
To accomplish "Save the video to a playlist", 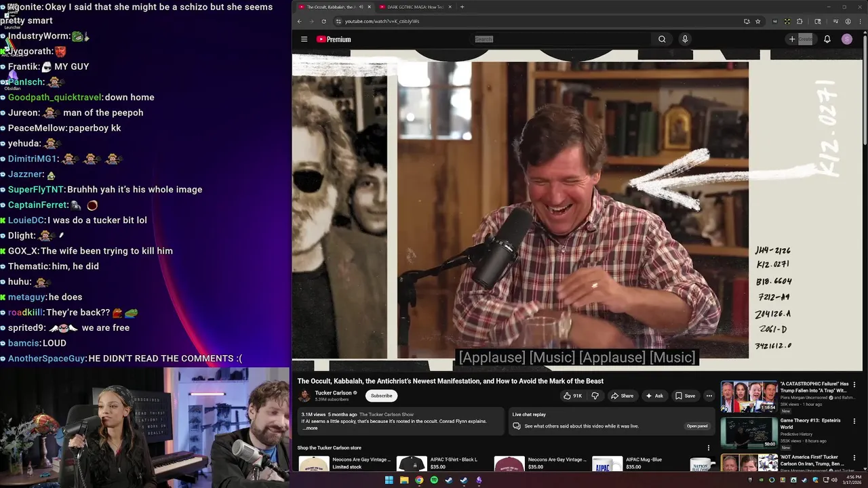I will tap(685, 396).
